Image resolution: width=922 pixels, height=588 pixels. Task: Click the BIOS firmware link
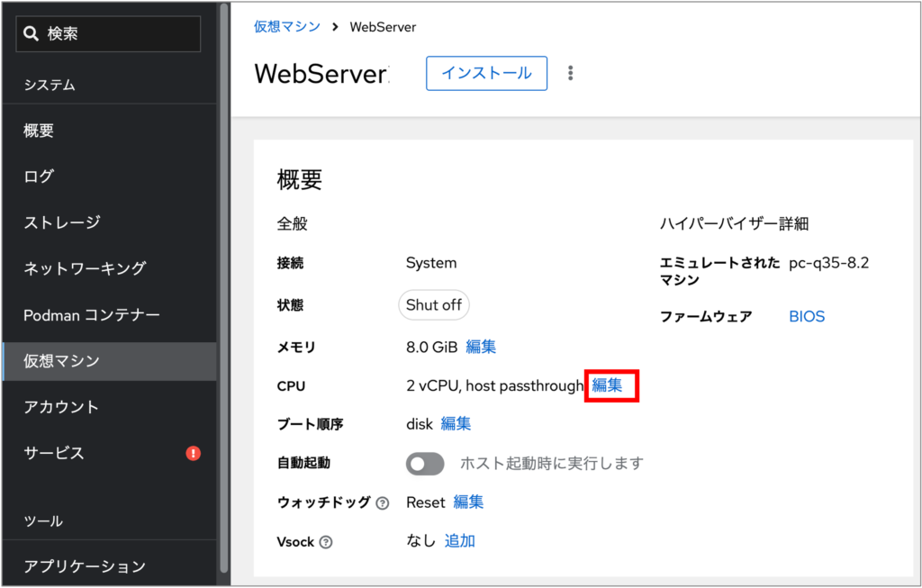[x=807, y=316]
